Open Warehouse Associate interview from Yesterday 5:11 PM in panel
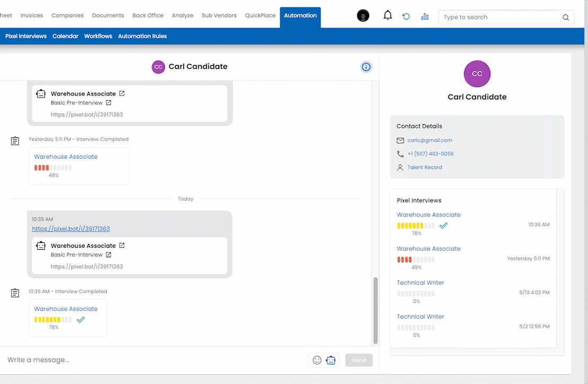The image size is (588, 384). (x=429, y=249)
